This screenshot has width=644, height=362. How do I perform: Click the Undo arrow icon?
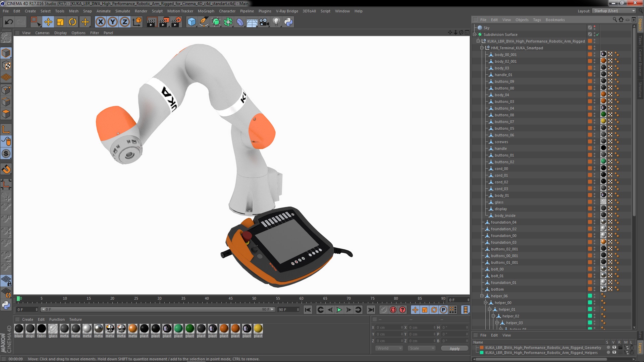tap(9, 22)
